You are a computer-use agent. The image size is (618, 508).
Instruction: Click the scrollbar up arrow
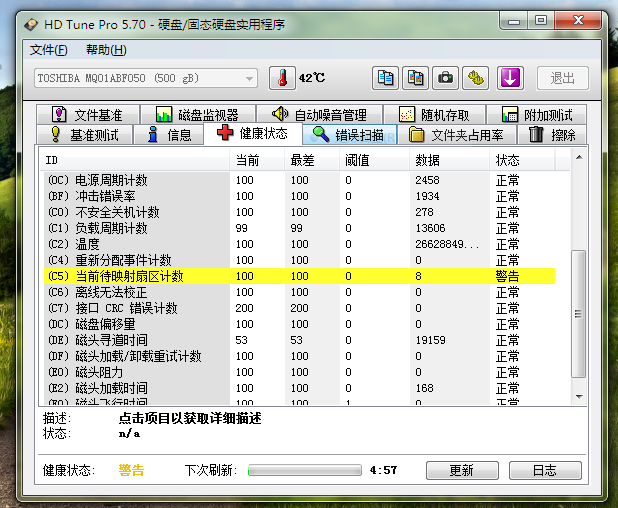pos(579,157)
